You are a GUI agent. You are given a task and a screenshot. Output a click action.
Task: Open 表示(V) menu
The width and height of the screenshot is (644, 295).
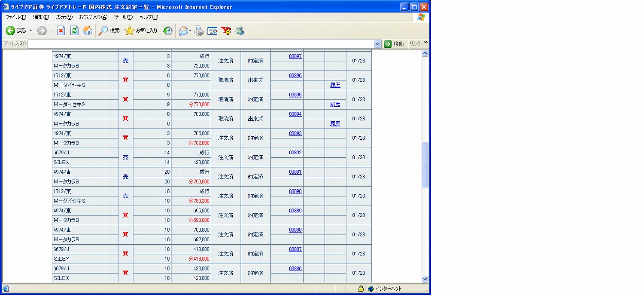pos(64,17)
